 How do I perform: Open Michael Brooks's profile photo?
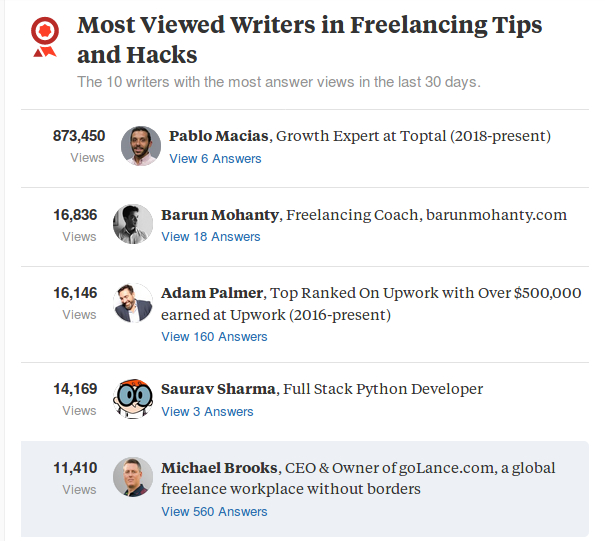133,477
